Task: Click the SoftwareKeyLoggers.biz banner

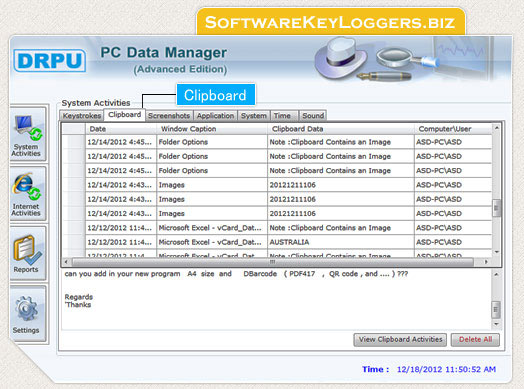Action: (x=330, y=22)
